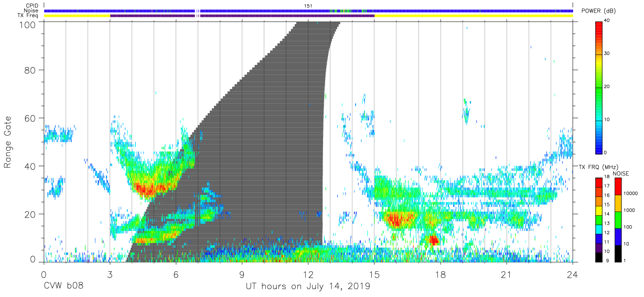644x297 pixels.
Task: Click the POWER (dB) color bar
Action: 598,87
